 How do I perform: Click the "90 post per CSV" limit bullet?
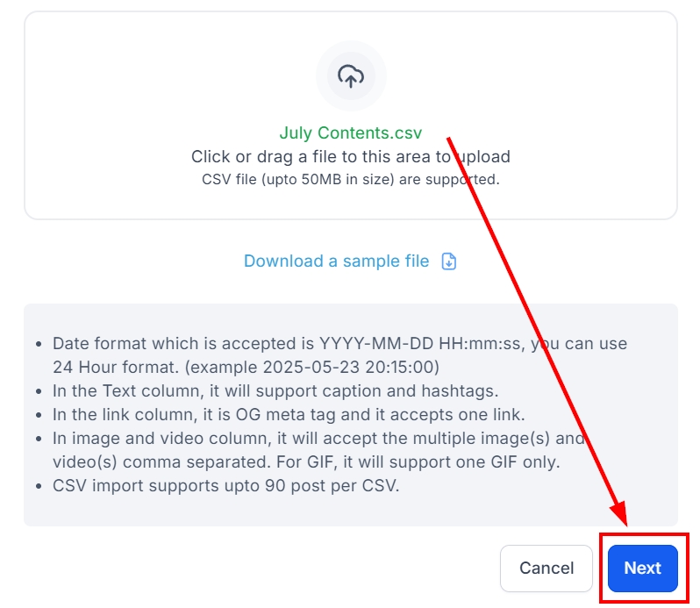[x=225, y=485]
